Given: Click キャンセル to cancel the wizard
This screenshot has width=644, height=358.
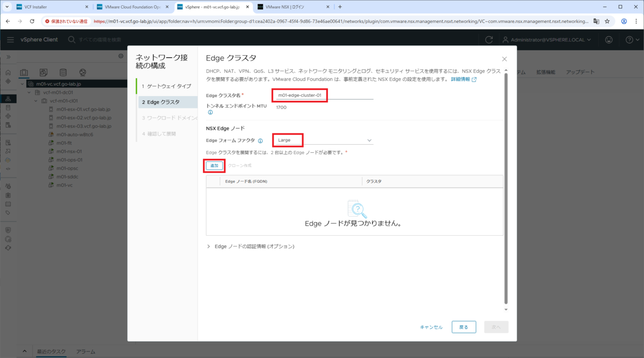Looking at the screenshot, I should point(431,327).
